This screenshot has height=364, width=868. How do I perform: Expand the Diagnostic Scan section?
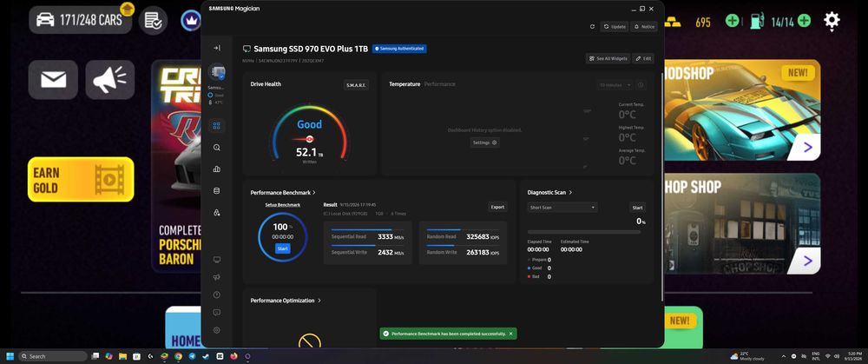coord(549,192)
